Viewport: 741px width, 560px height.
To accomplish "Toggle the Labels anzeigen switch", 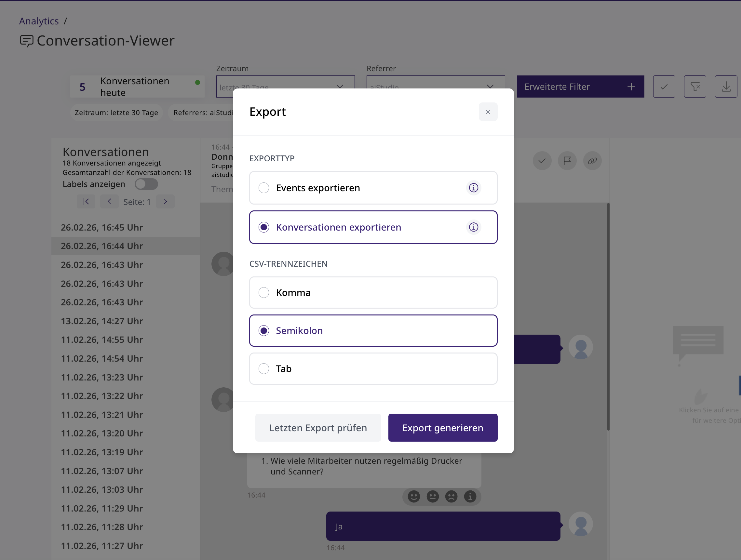I will [x=146, y=184].
